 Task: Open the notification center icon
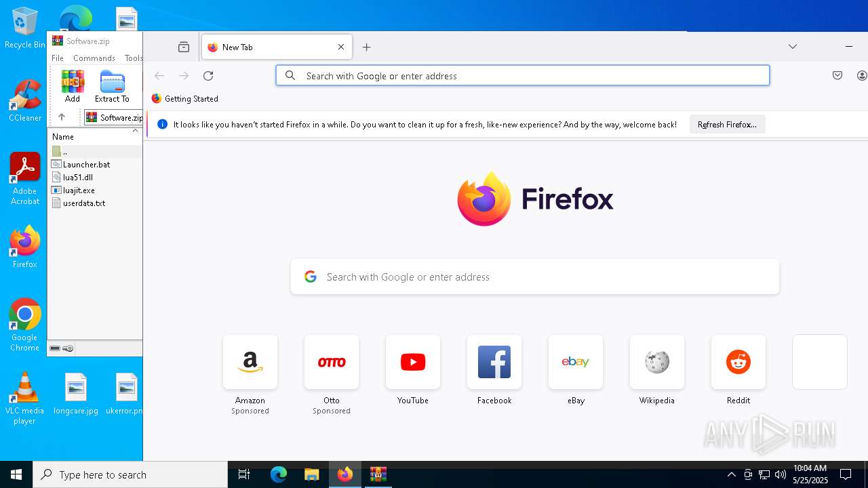[846, 474]
